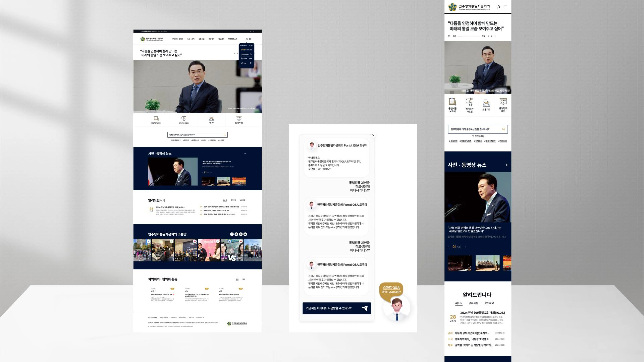Open the user account icon in mobile header
This screenshot has height=362, width=644.
pos(498,7)
